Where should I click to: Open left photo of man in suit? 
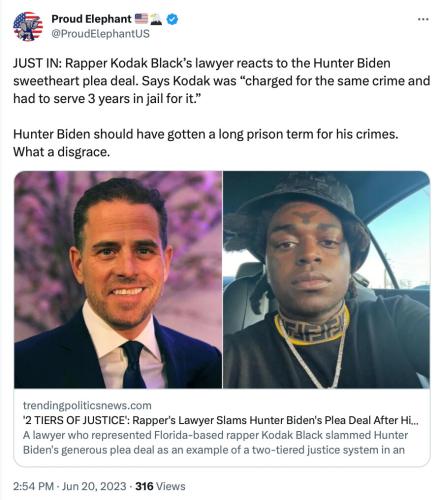click(x=118, y=279)
